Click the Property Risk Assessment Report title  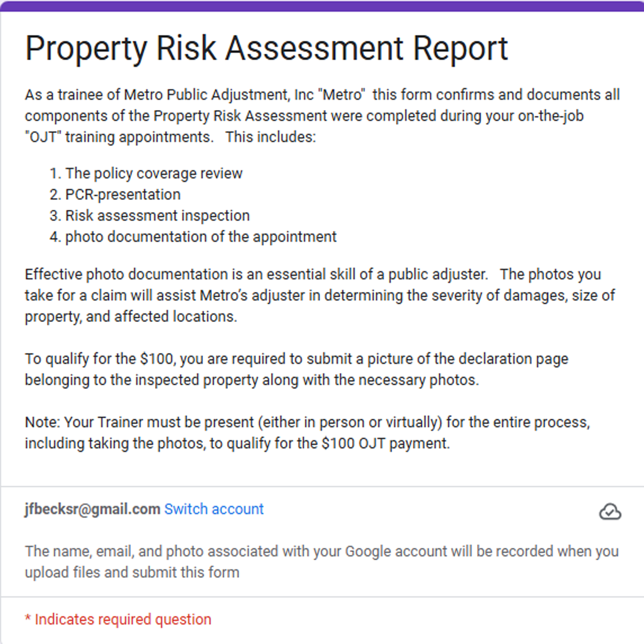click(266, 48)
